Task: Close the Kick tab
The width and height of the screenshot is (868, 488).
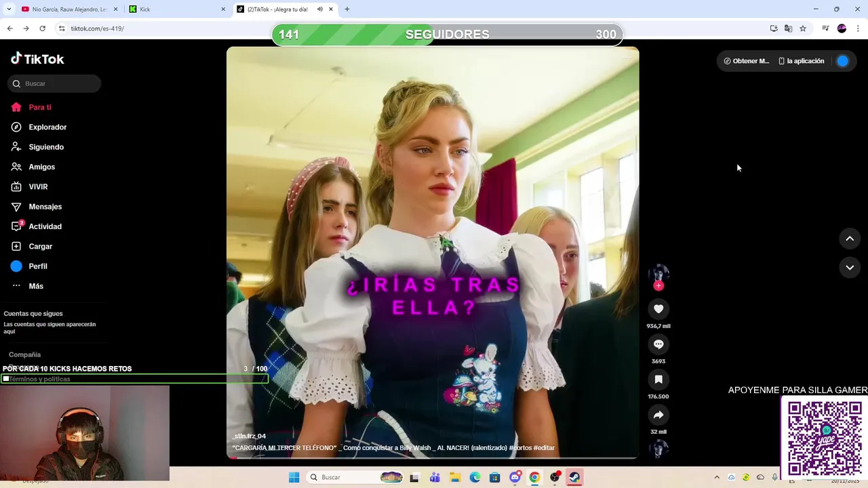Action: [223, 9]
